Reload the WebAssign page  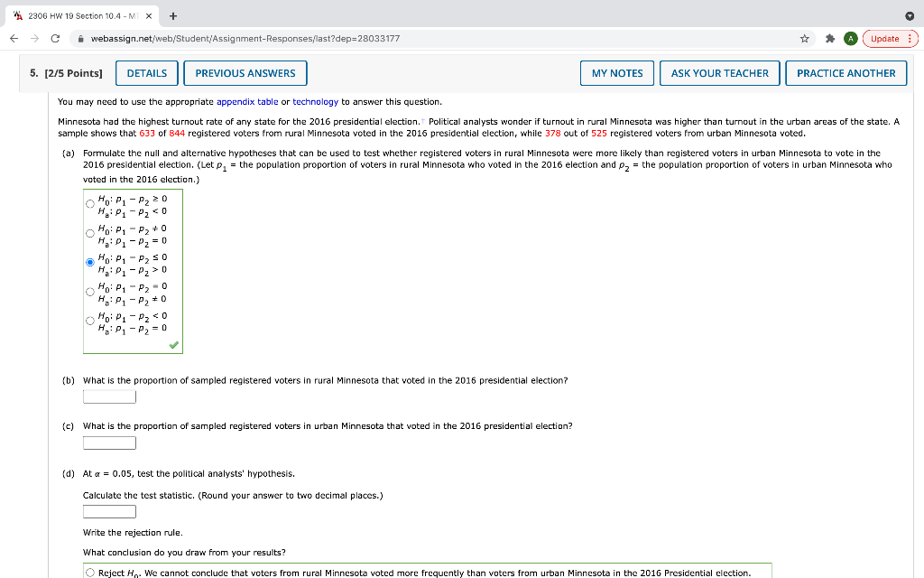click(x=55, y=38)
